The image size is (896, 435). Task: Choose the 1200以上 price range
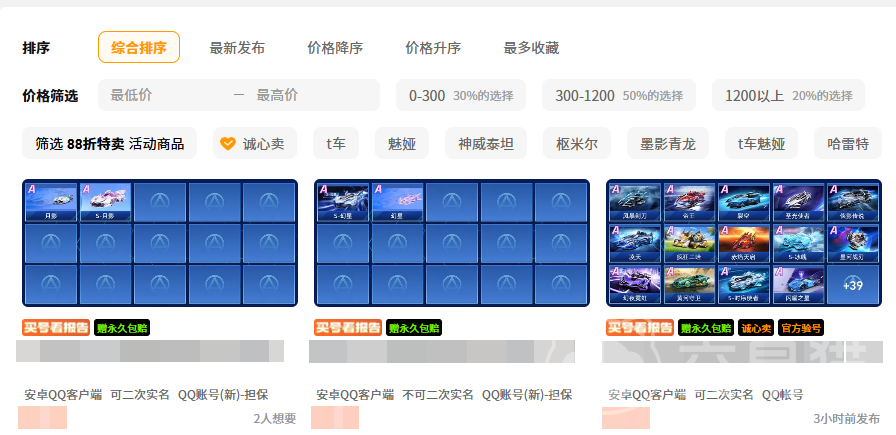tap(788, 95)
